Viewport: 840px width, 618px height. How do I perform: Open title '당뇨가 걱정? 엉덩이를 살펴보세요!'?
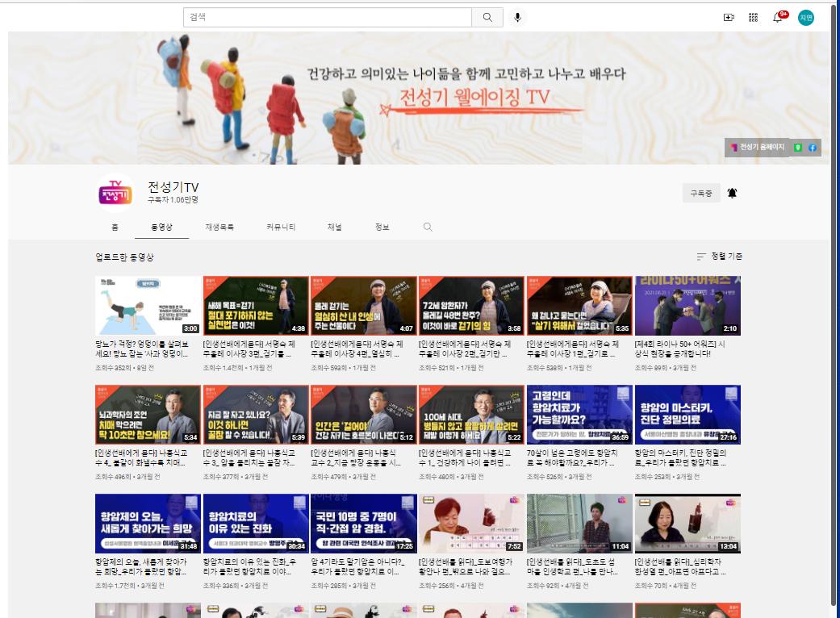[142, 349]
